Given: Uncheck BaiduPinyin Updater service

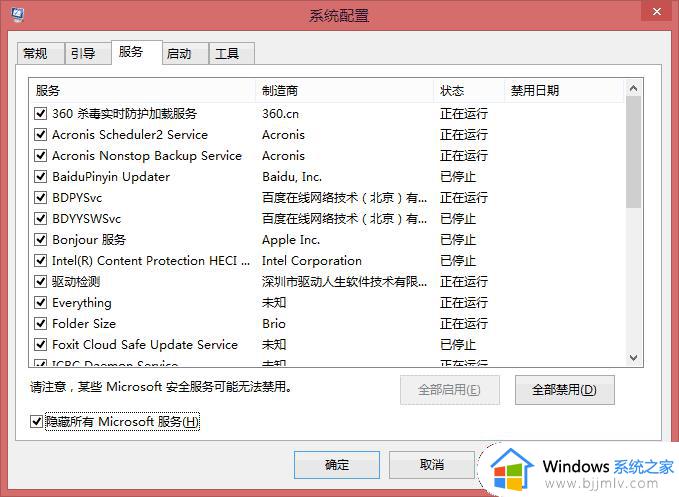Looking at the screenshot, I should pos(41,177).
